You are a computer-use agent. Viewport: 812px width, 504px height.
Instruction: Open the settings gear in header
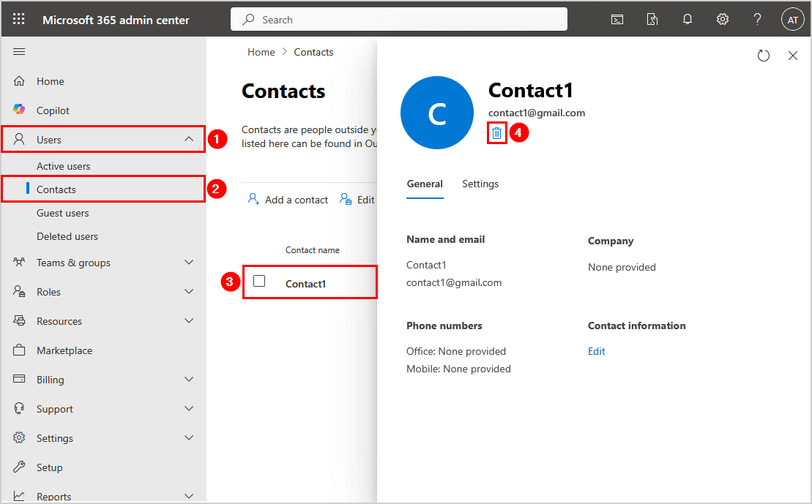723,20
